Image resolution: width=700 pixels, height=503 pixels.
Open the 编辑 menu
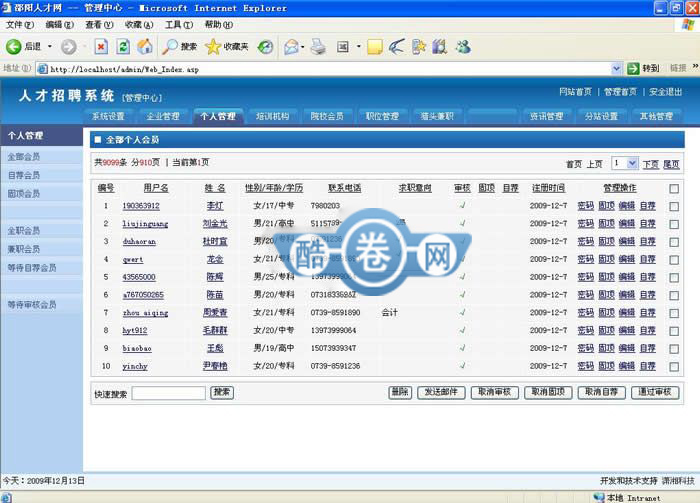[x=59, y=25]
